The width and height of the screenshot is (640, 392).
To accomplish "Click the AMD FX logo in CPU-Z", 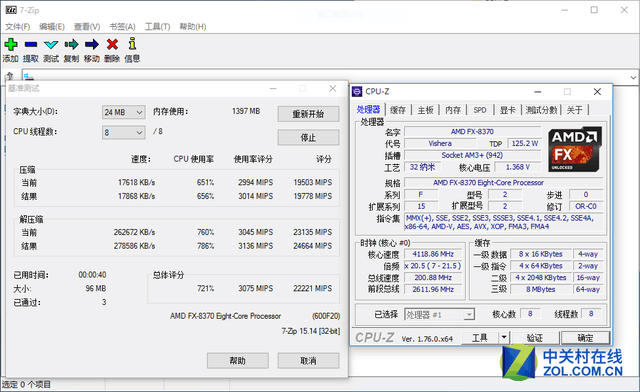I will coord(575,149).
